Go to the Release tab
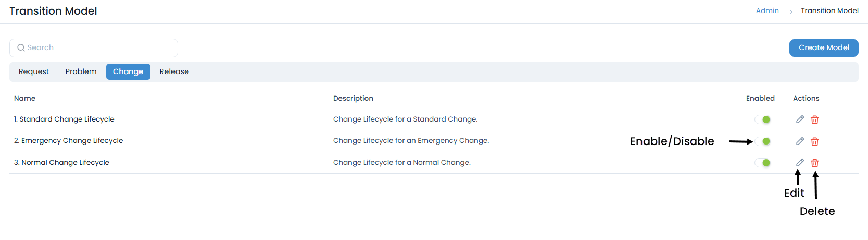Image resolution: width=868 pixels, height=240 pixels. pyautogui.click(x=174, y=72)
